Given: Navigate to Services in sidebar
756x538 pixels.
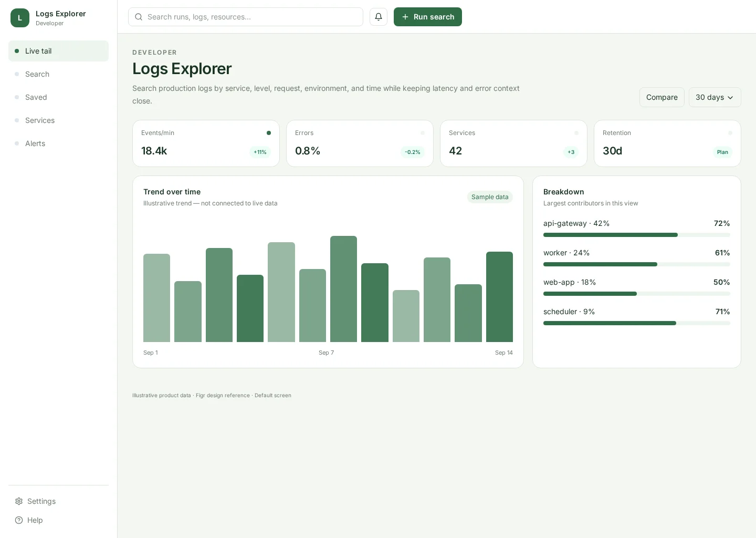Looking at the screenshot, I should (58, 120).
